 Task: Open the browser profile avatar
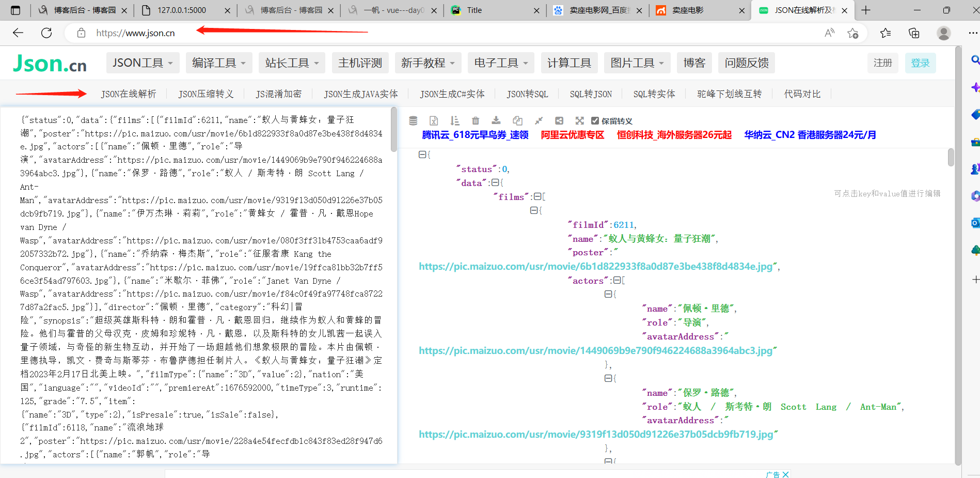(x=944, y=33)
